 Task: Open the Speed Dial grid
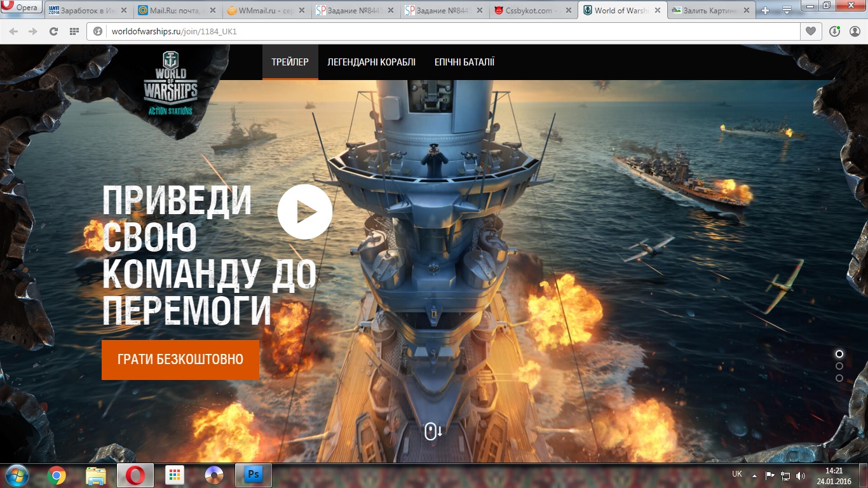click(x=74, y=32)
